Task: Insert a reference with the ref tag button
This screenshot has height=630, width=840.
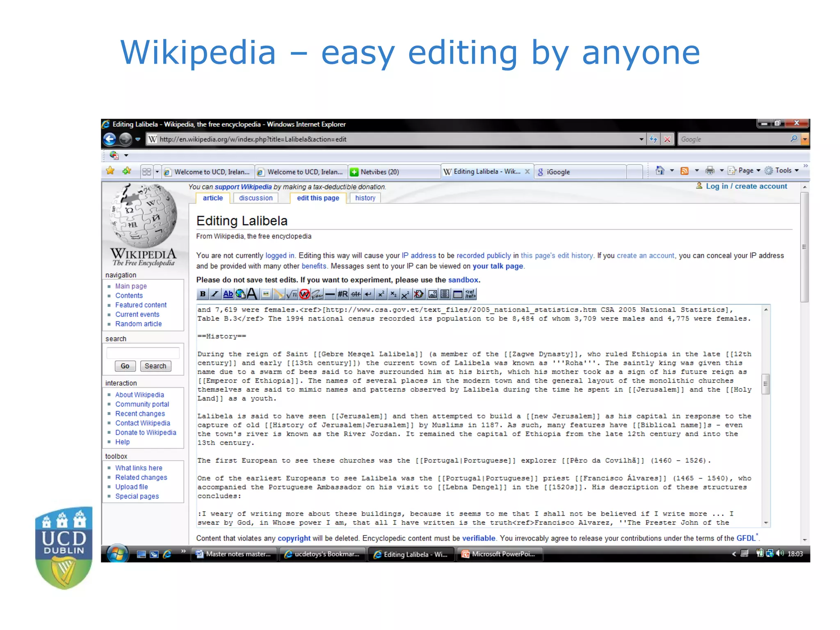Action: [470, 294]
